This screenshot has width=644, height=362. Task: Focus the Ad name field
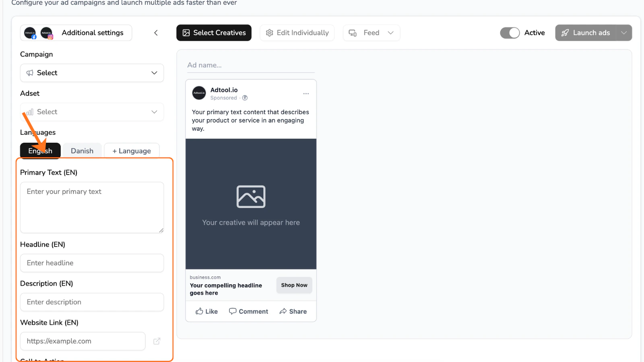click(x=251, y=65)
